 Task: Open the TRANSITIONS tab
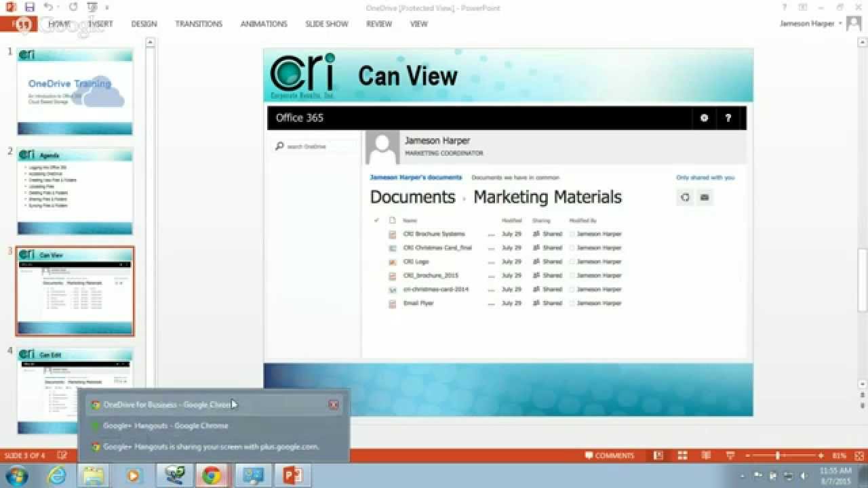(x=199, y=24)
